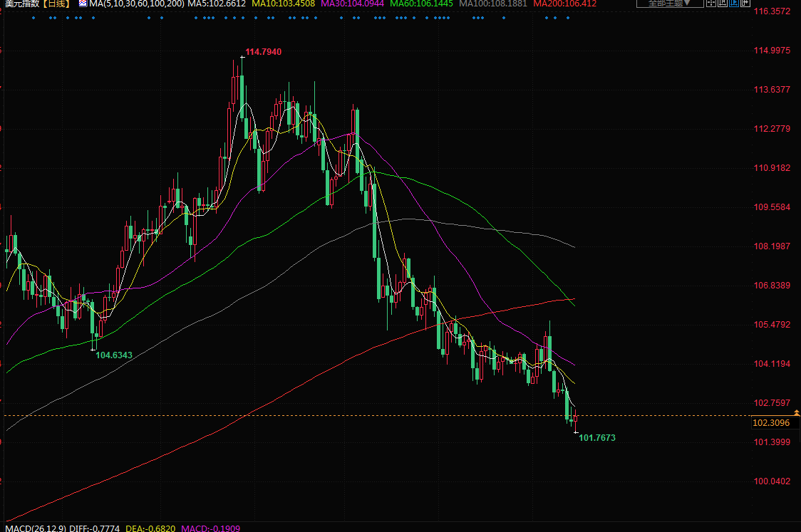The image size is (801, 532).
Task: Click the blue highlighted chart icon at top right
Action: (x=734, y=3)
